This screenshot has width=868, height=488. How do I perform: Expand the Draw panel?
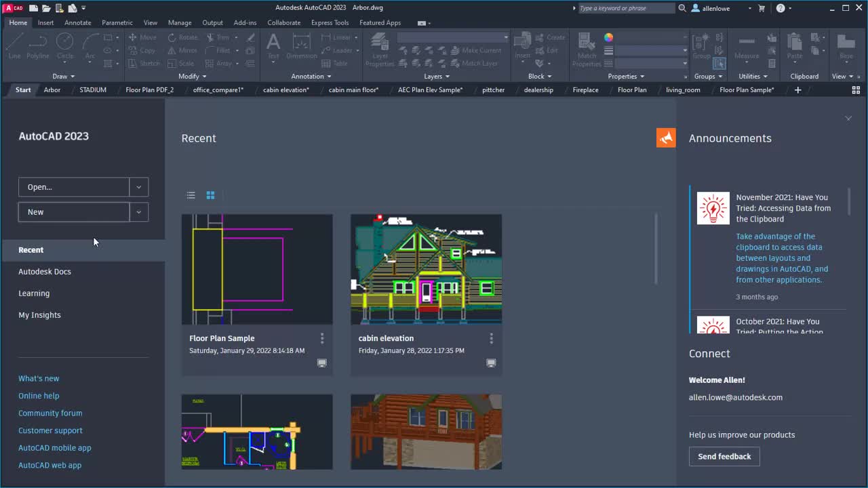(x=64, y=76)
